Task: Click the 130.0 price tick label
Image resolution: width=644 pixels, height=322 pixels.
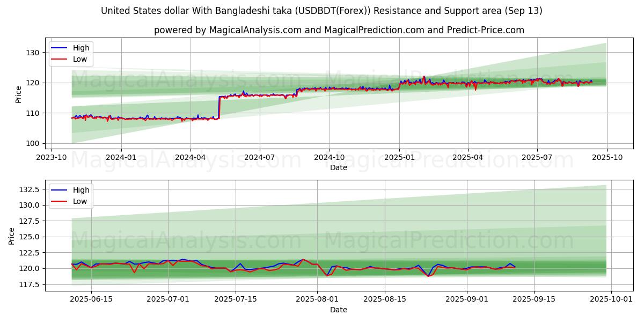Action: (x=29, y=205)
